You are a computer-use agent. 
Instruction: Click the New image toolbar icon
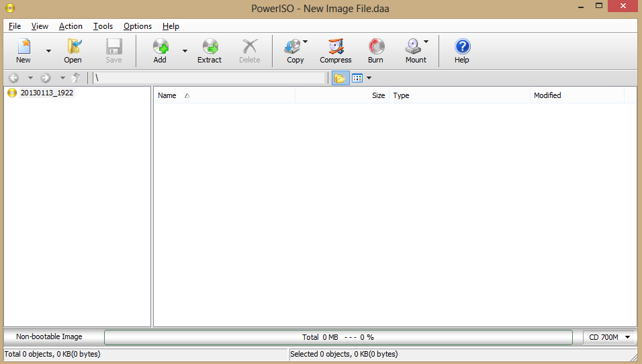tap(24, 47)
